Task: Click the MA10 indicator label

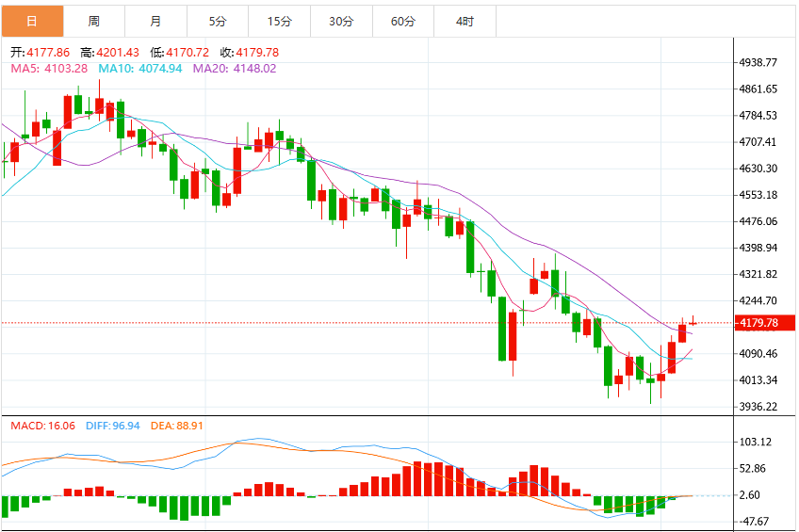Action: 140,68
